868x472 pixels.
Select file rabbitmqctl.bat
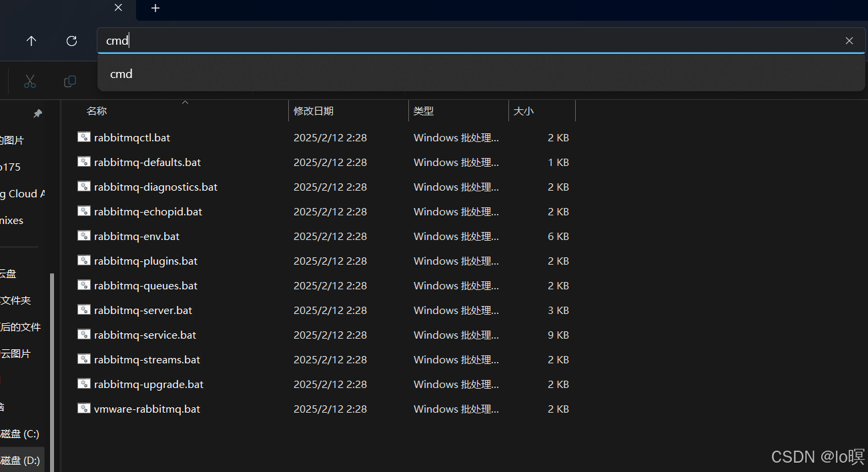[132, 137]
